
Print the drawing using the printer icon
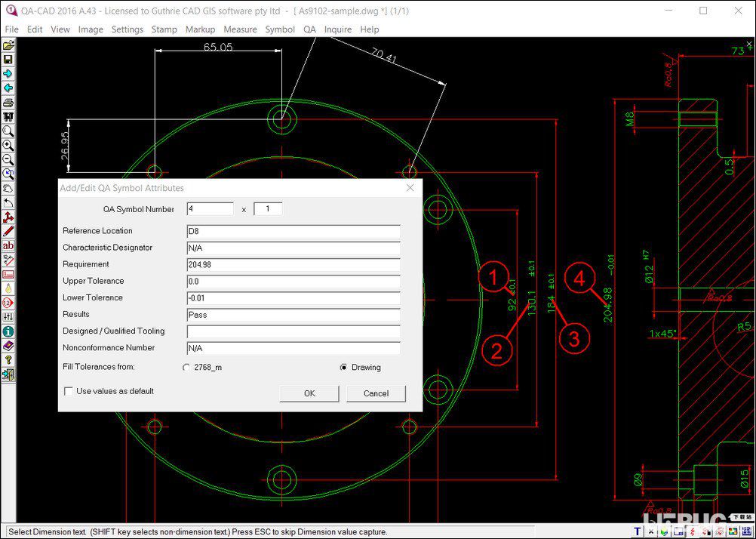pos(8,103)
